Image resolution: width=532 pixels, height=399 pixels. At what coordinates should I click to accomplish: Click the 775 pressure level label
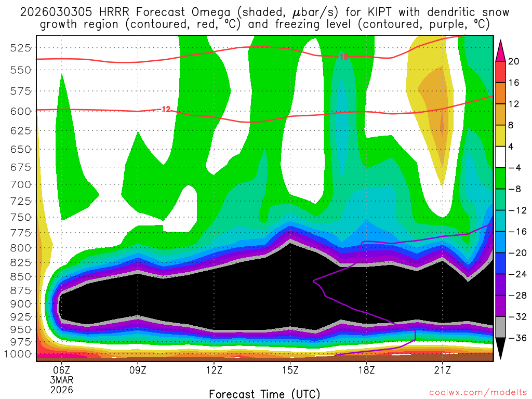pos(21,233)
